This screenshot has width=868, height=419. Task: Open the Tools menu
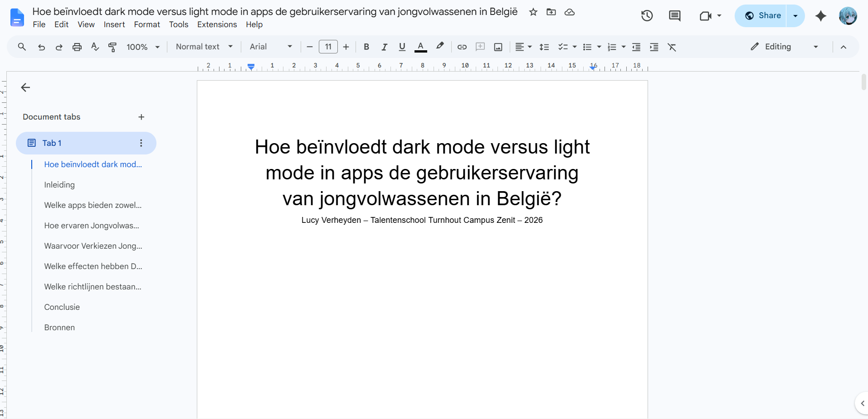(x=179, y=24)
